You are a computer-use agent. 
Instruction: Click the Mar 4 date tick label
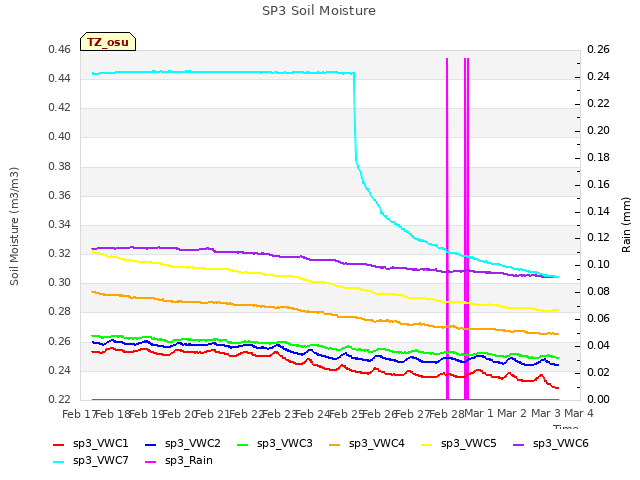pyautogui.click(x=579, y=414)
